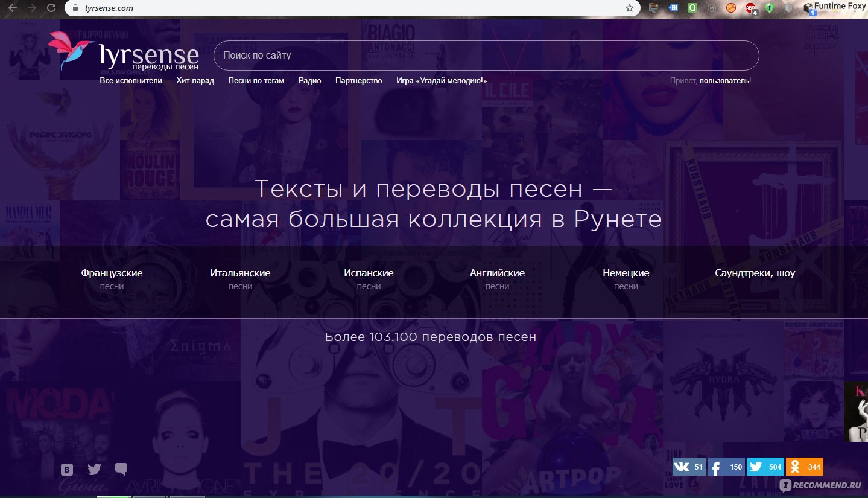This screenshot has width=868, height=498.
Task: Open Испанские песни section
Action: pyautogui.click(x=369, y=279)
